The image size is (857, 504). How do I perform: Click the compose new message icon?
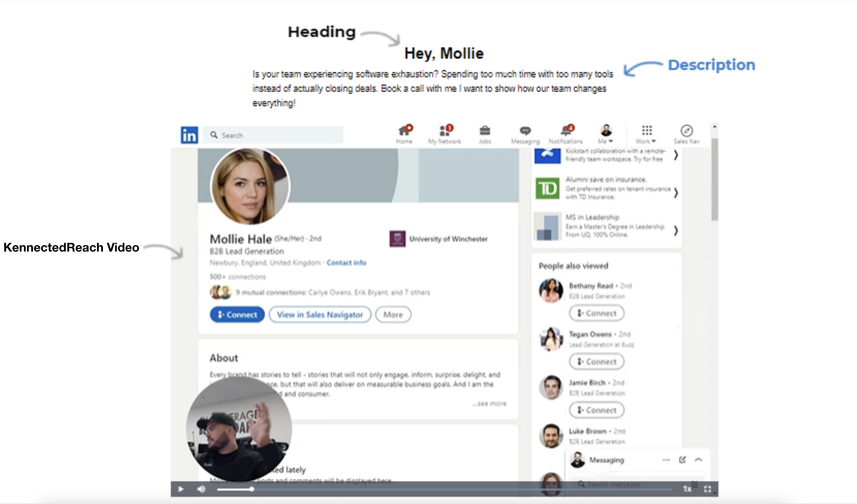682,460
